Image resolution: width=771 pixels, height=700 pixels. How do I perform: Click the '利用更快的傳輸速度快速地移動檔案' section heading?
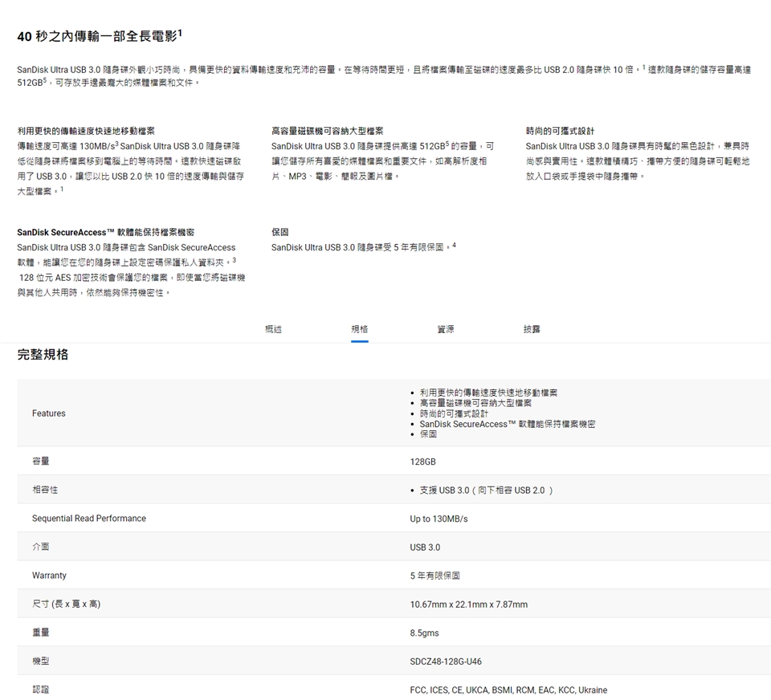(86, 131)
